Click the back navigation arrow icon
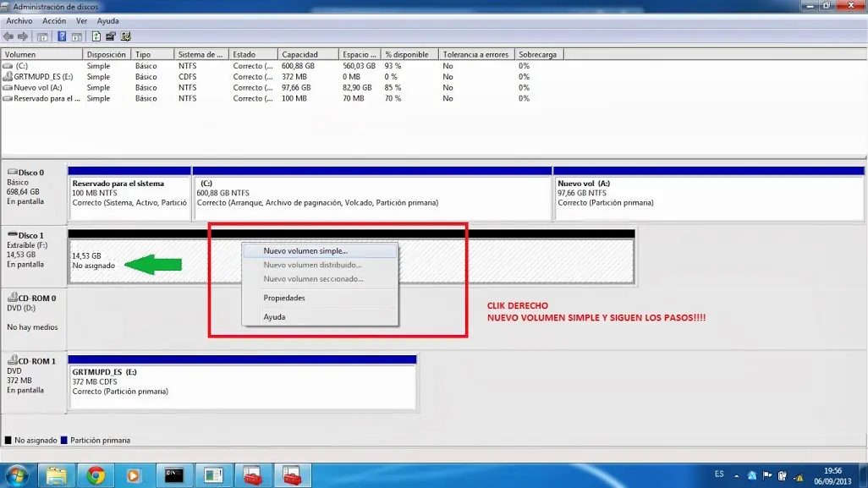868x488 pixels. point(8,36)
